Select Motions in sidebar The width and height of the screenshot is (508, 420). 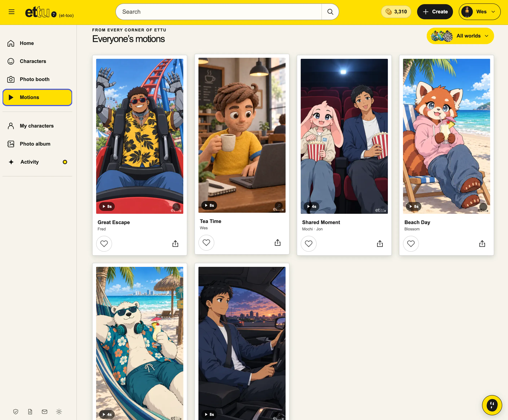(x=37, y=97)
